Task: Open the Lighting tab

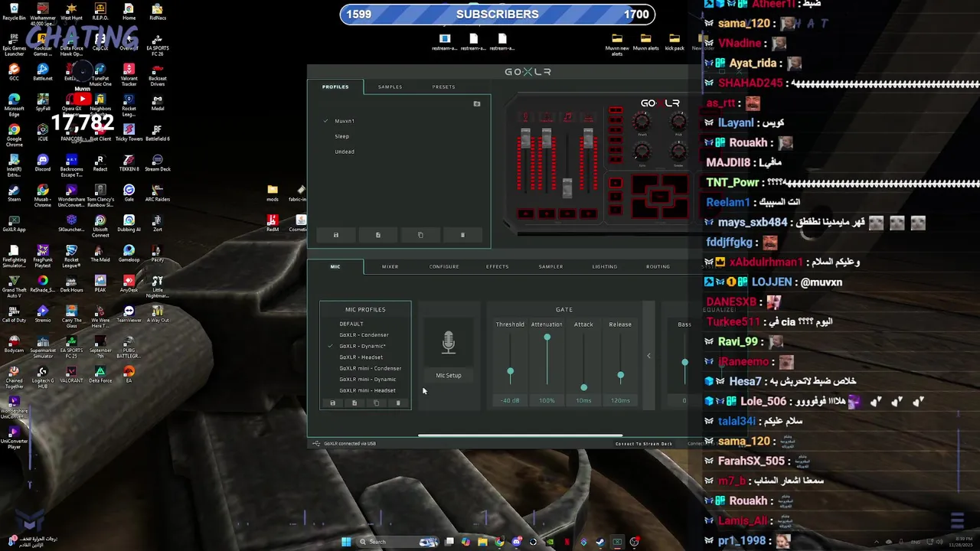Action: [x=604, y=266]
